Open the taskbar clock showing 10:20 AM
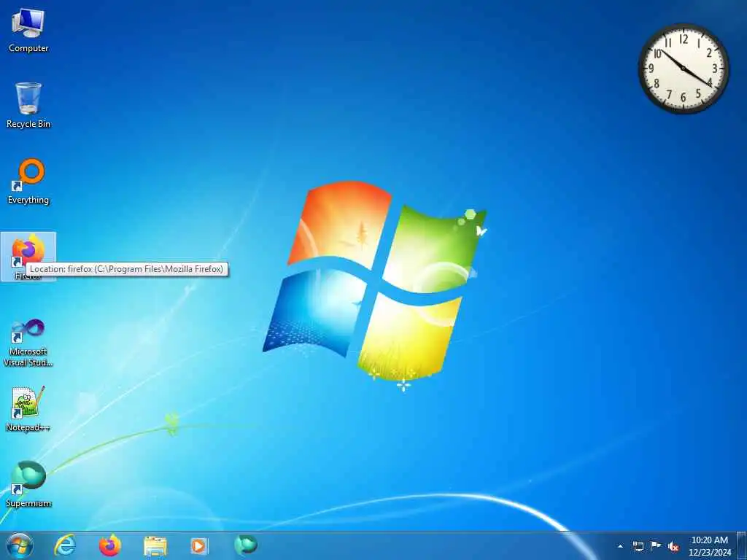747x560 pixels. [709, 546]
